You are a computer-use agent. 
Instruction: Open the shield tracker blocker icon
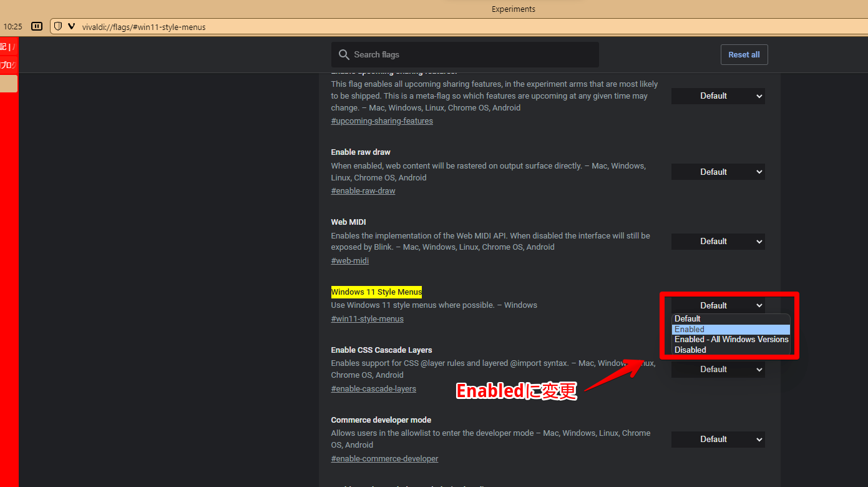coord(58,26)
